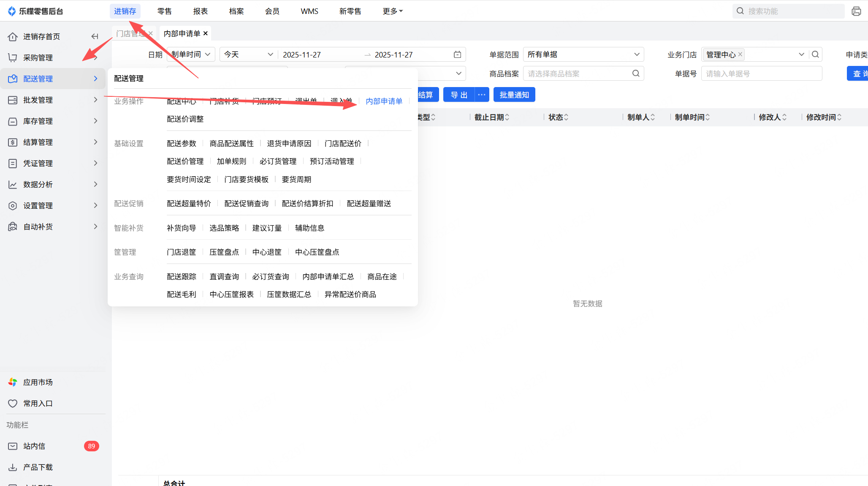Collapse sidebar using the arrow icon
Image resolution: width=868 pixels, height=486 pixels.
tap(95, 36)
